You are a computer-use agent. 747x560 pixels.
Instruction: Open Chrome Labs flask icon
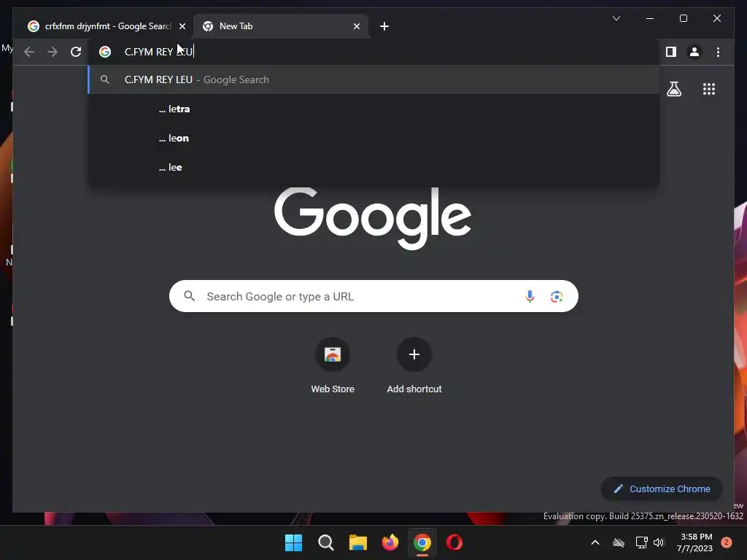point(673,89)
